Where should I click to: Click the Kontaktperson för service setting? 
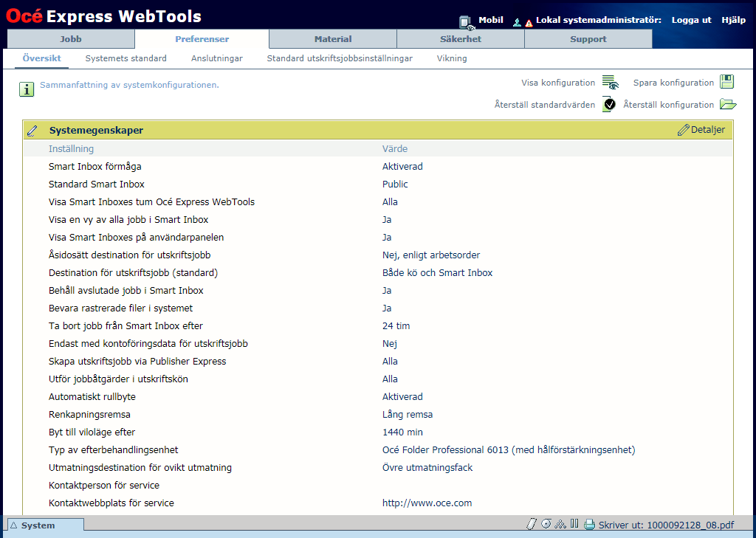[x=104, y=486]
